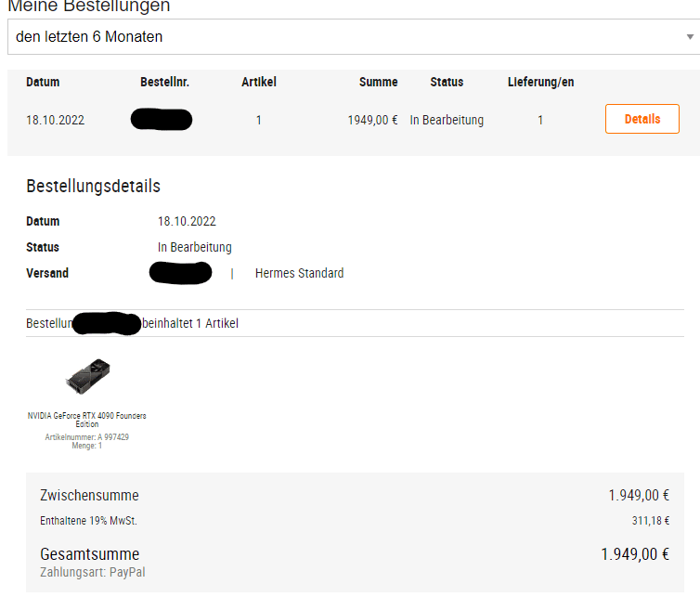Click the orange Details button
This screenshot has height=597, width=700.
pos(642,119)
